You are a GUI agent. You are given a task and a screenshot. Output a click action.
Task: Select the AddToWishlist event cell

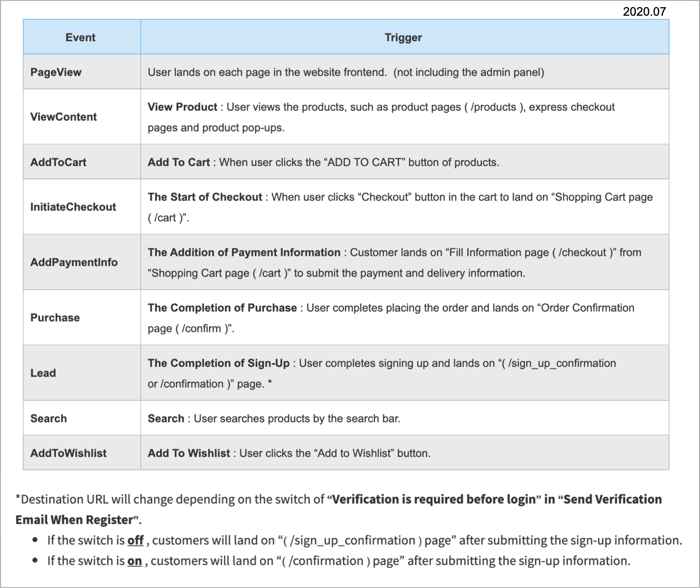[82, 453]
